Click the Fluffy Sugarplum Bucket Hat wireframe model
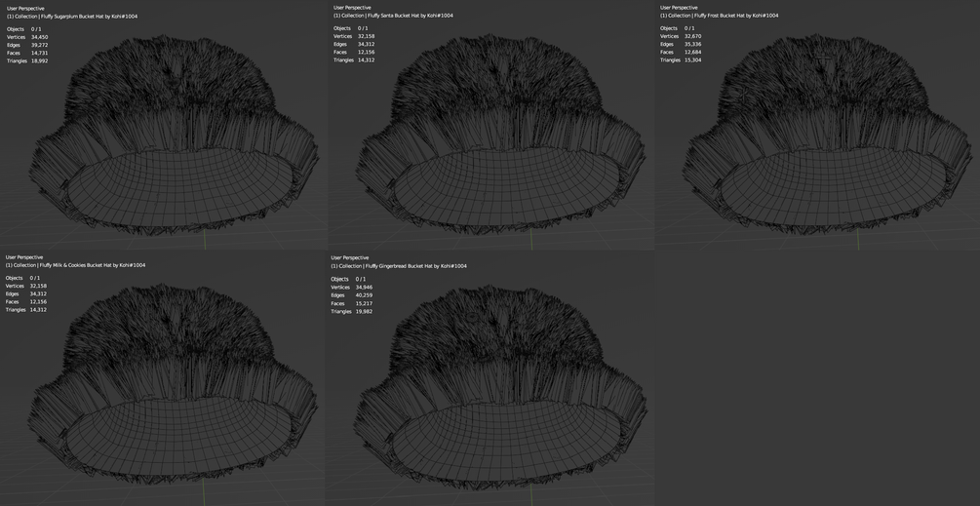This screenshot has height=506, width=980. point(174,135)
